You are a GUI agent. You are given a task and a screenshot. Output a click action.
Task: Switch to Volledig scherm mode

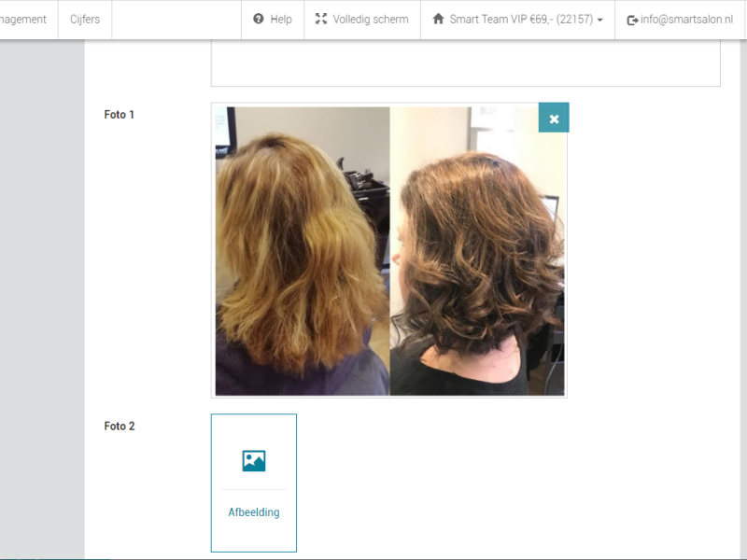point(362,20)
